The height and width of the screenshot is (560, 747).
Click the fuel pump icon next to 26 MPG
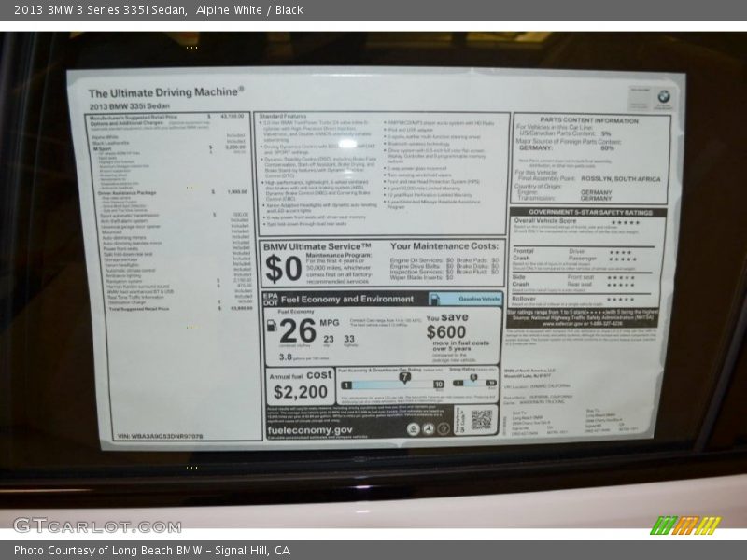[x=272, y=326]
